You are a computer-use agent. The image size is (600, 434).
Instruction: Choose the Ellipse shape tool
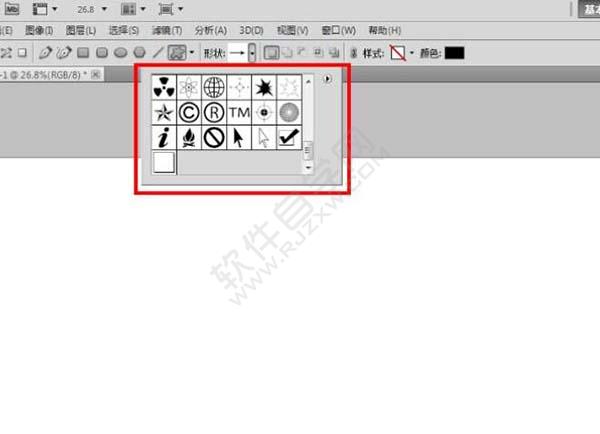tap(121, 53)
